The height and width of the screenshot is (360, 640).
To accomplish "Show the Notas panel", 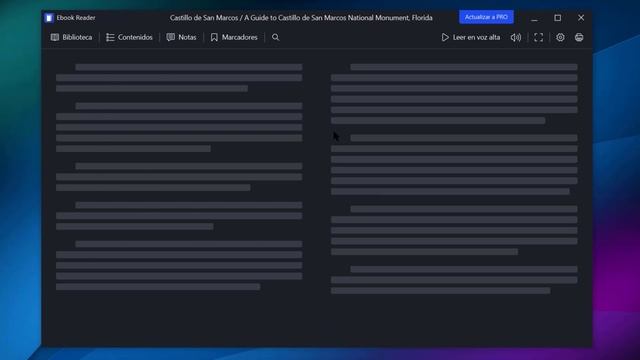I will (x=181, y=37).
